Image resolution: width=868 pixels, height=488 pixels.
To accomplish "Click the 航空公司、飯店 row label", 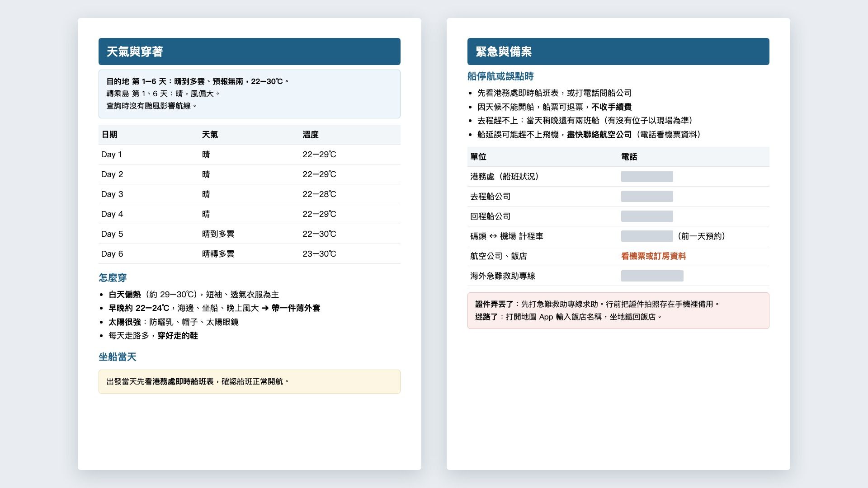I will click(x=499, y=256).
